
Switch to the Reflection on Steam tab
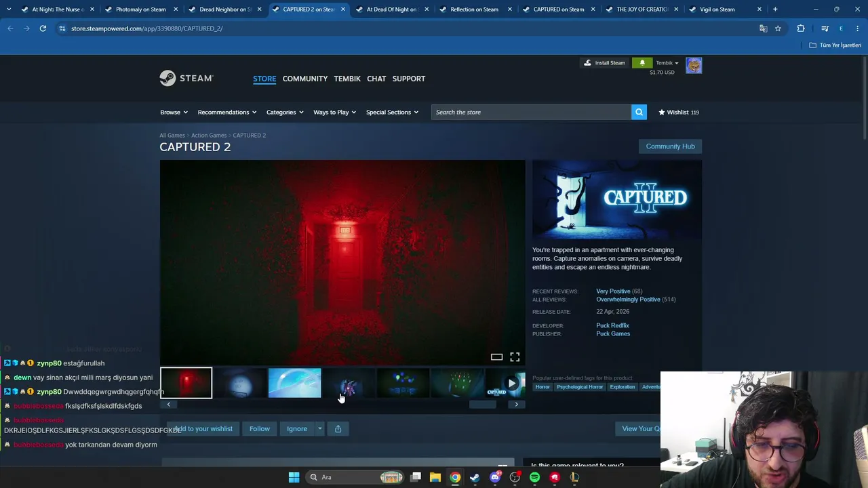[x=474, y=9]
